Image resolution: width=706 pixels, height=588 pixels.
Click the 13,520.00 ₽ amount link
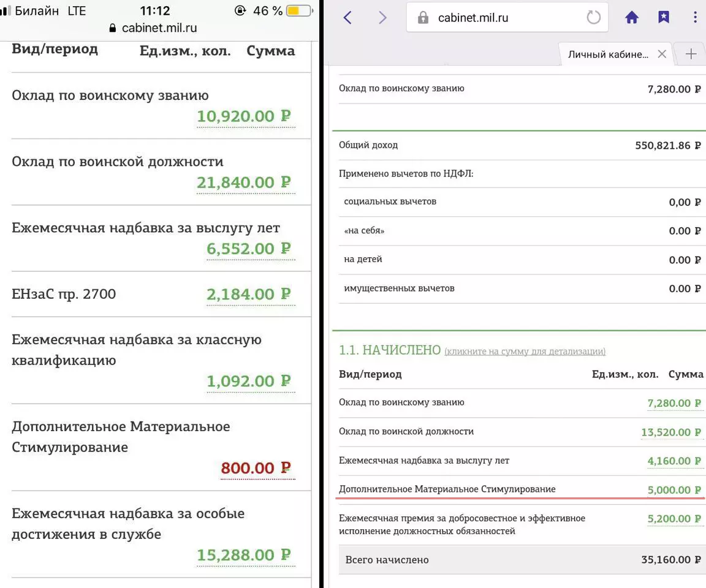[x=670, y=432]
